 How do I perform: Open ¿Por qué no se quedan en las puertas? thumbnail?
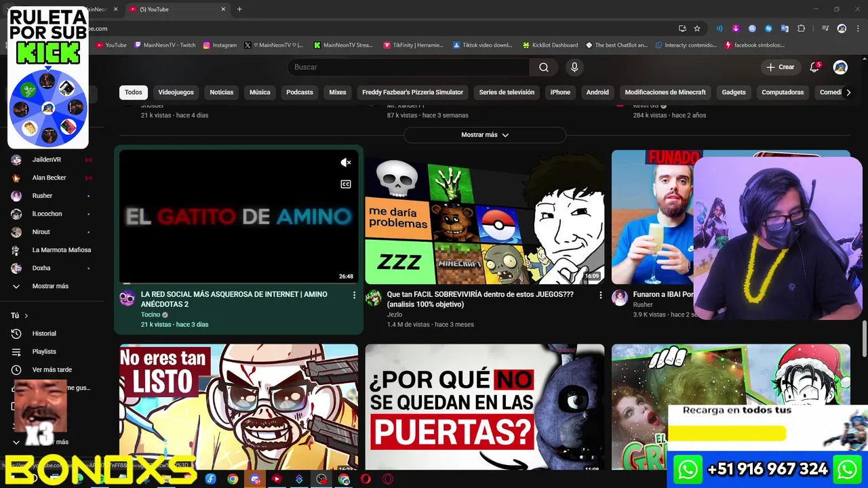[485, 407]
